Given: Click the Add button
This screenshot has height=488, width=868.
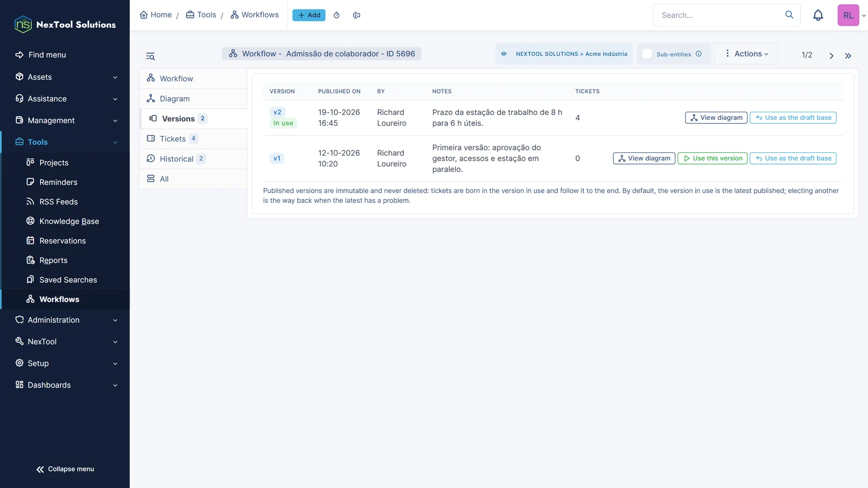Looking at the screenshot, I should pyautogui.click(x=309, y=15).
